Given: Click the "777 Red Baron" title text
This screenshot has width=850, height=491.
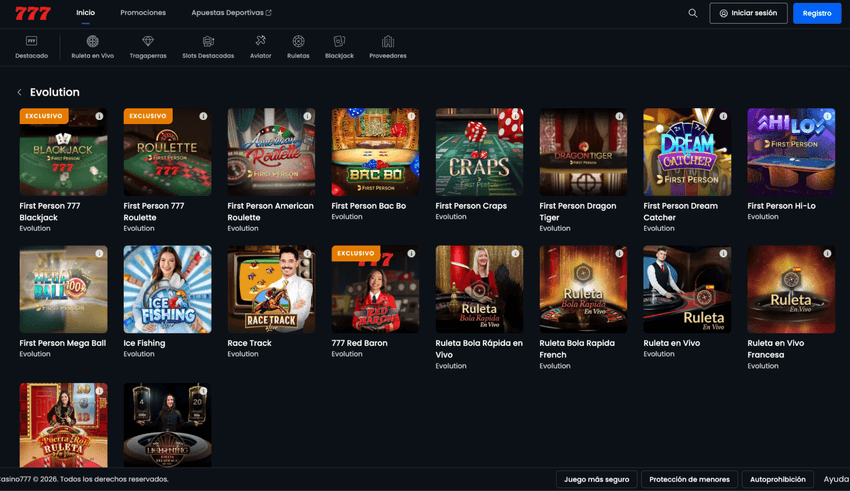Looking at the screenshot, I should point(359,343).
